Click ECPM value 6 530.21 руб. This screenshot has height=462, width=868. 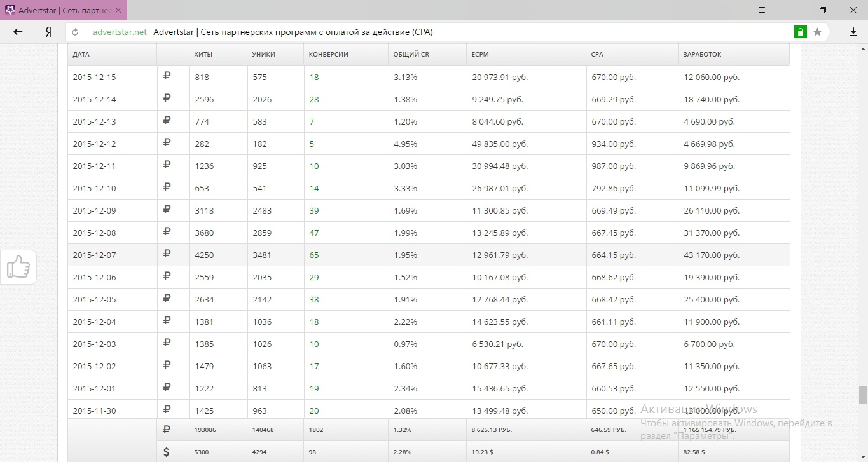[x=497, y=344]
